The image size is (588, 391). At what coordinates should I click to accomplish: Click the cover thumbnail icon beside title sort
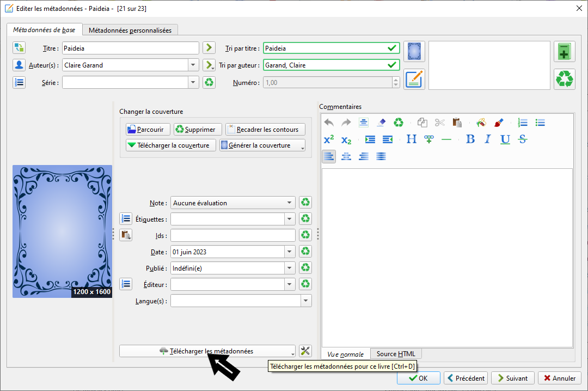click(x=414, y=51)
